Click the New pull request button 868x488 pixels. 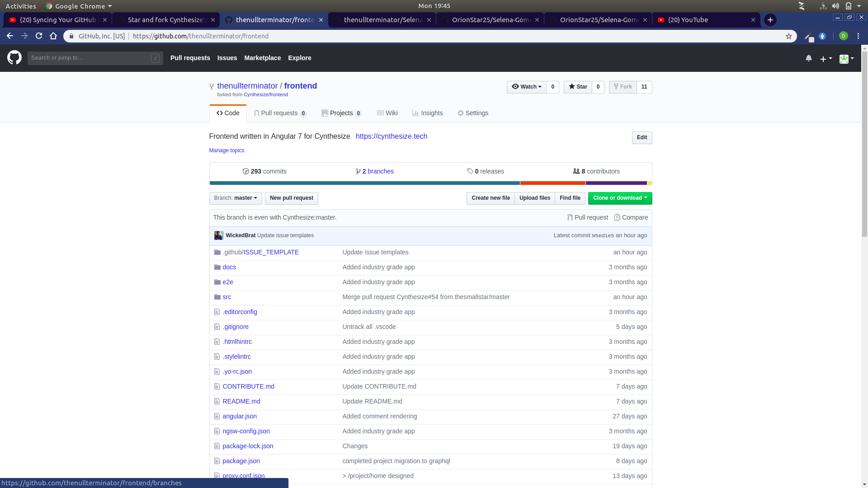point(291,198)
